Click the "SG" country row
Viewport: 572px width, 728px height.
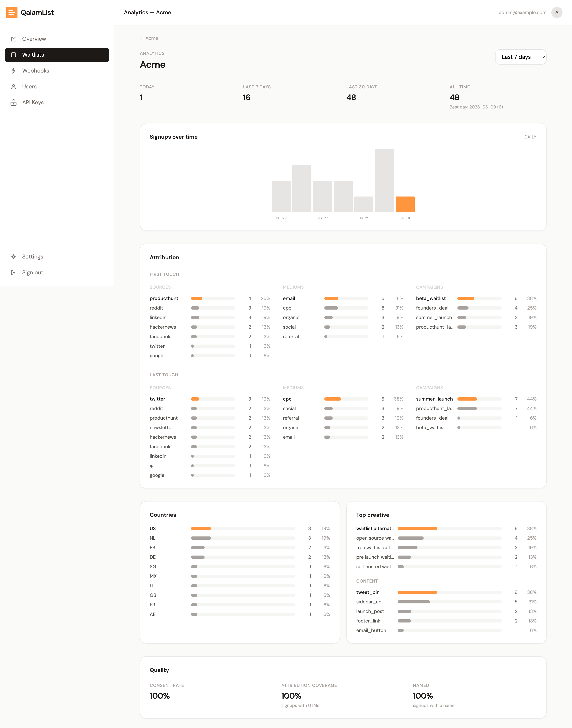240,566
